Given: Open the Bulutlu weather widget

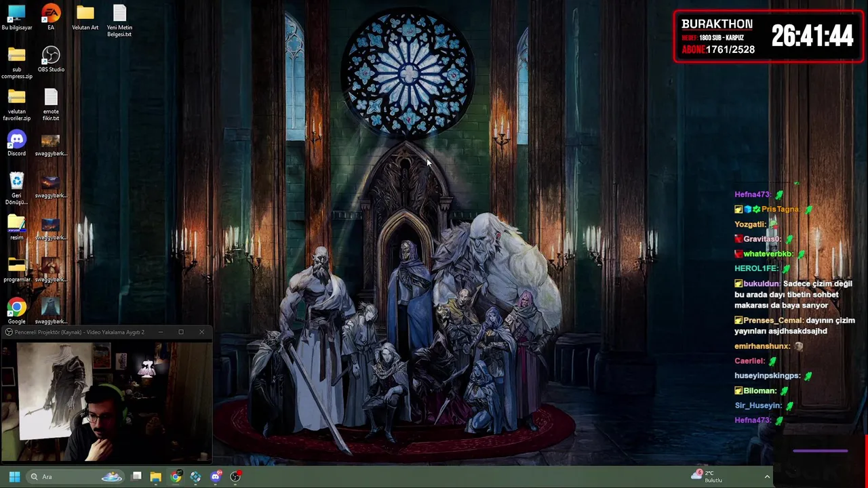Looking at the screenshot, I should click(x=707, y=476).
